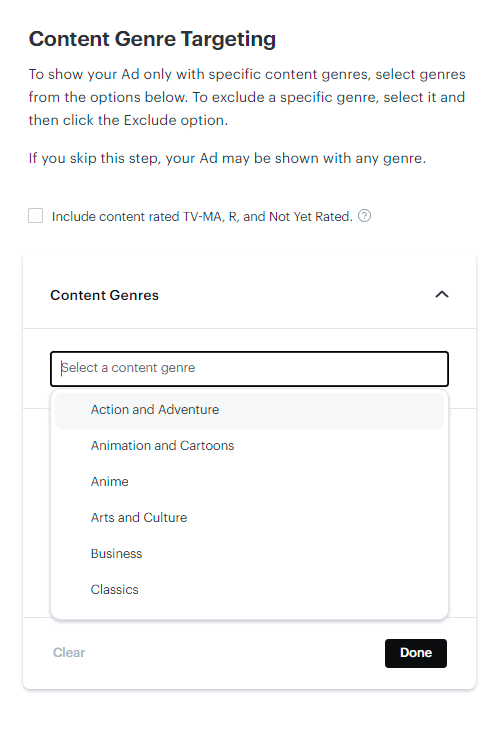Confirm selection with the Done button
Image resolution: width=502 pixels, height=729 pixels.
click(416, 653)
